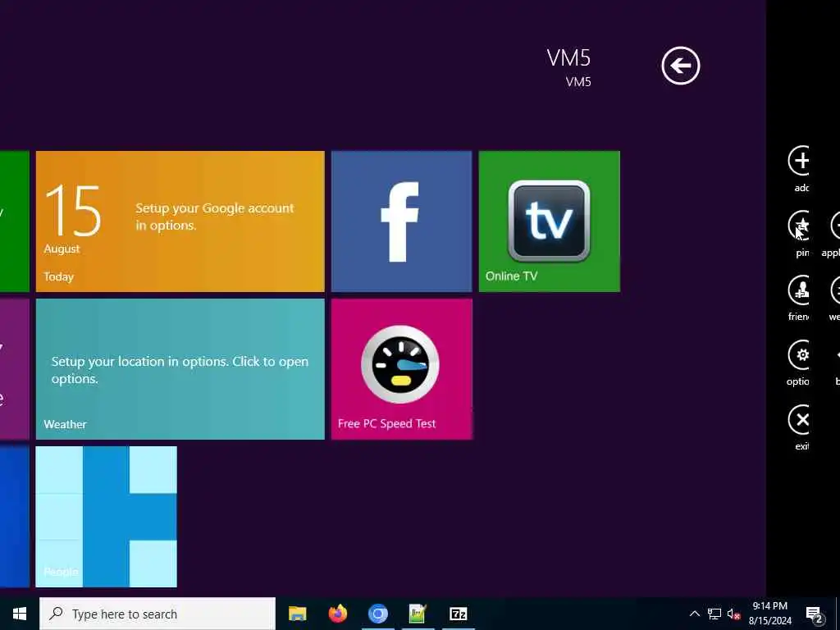Open the Free PC Speed Test tile
840x630 pixels.
tap(401, 369)
